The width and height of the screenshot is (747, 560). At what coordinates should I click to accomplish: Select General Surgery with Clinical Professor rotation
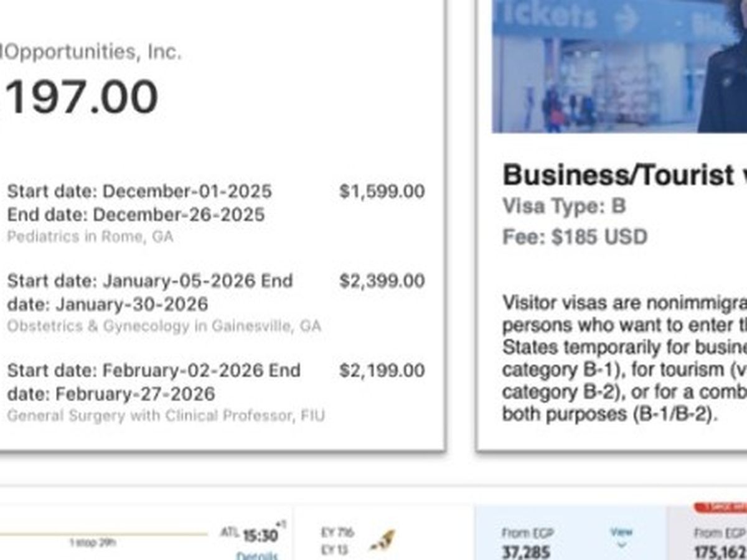[166, 416]
